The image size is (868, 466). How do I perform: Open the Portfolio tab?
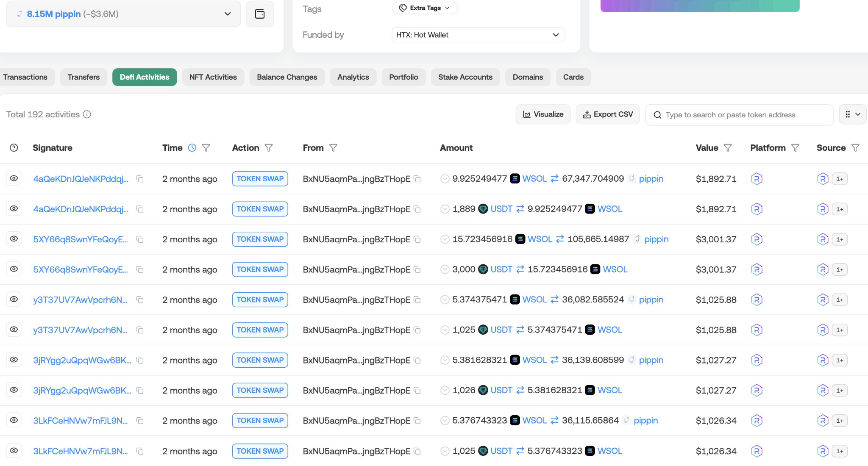(403, 77)
